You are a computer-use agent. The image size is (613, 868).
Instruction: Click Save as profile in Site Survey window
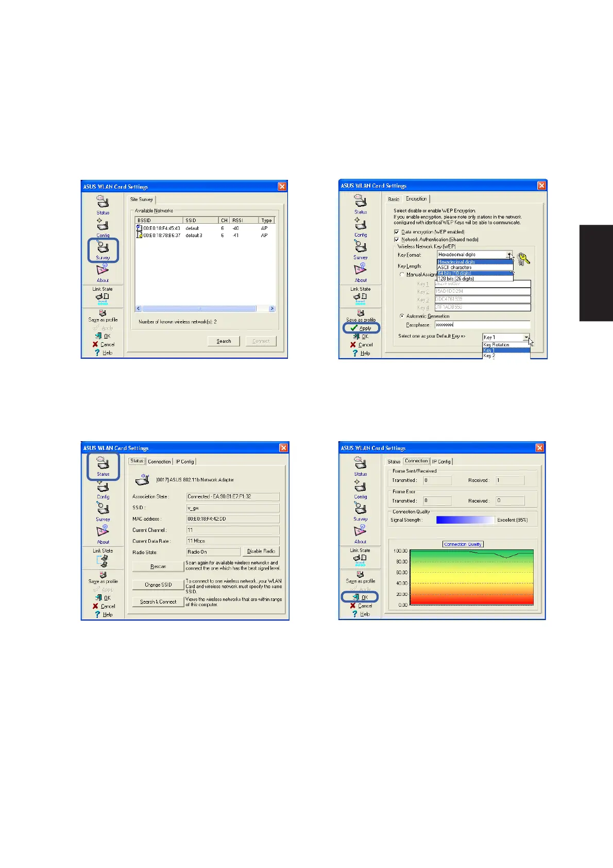103,316
